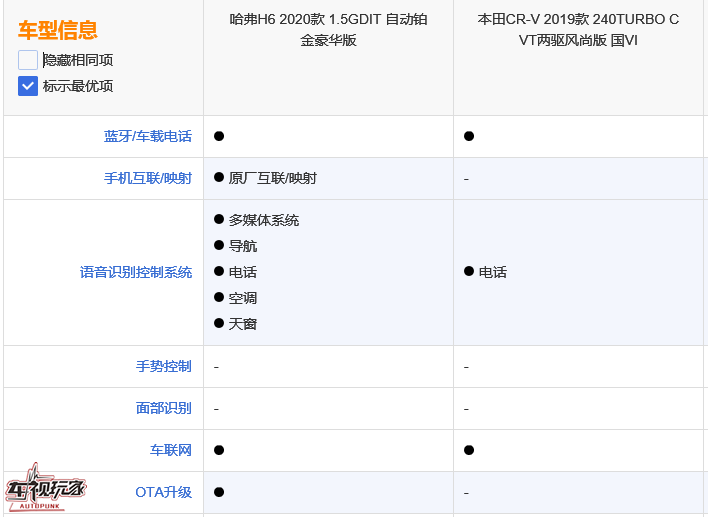The image size is (708, 517).
Task: Open the 语音识别控制系统 spec link
Action: (x=136, y=272)
